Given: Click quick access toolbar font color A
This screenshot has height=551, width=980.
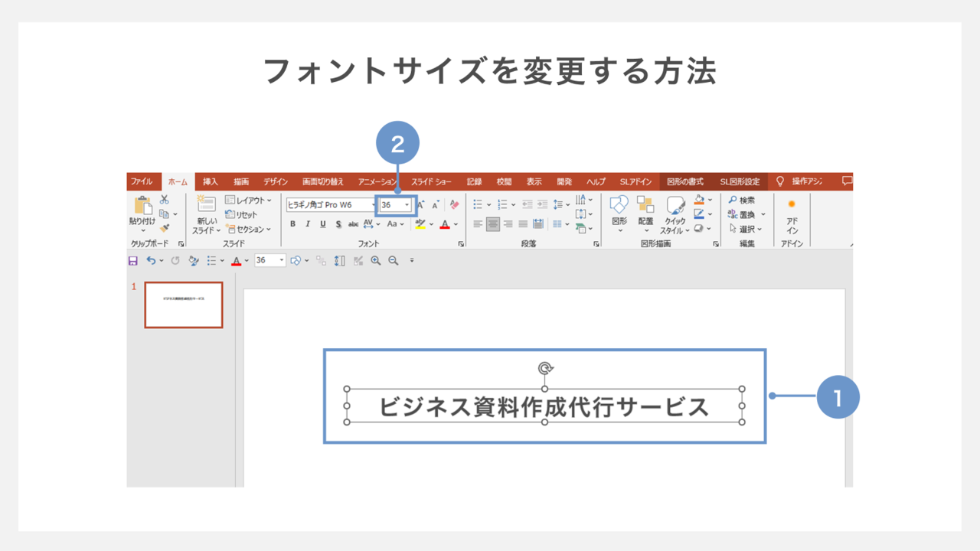Looking at the screenshot, I should 236,261.
